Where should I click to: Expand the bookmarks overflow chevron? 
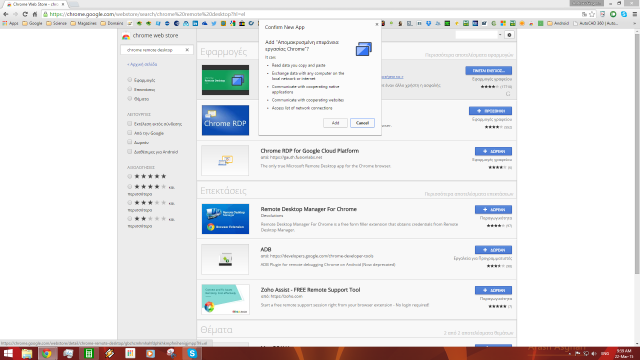[x=635, y=23]
